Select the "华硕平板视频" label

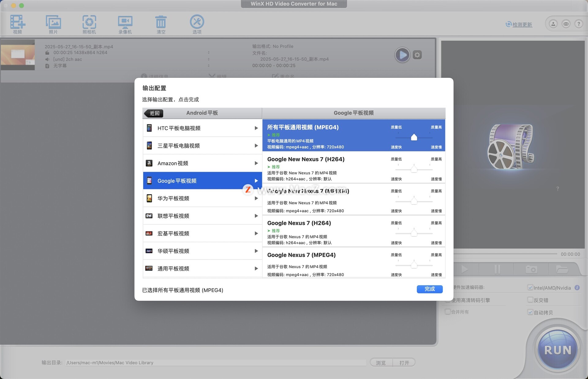173,251
